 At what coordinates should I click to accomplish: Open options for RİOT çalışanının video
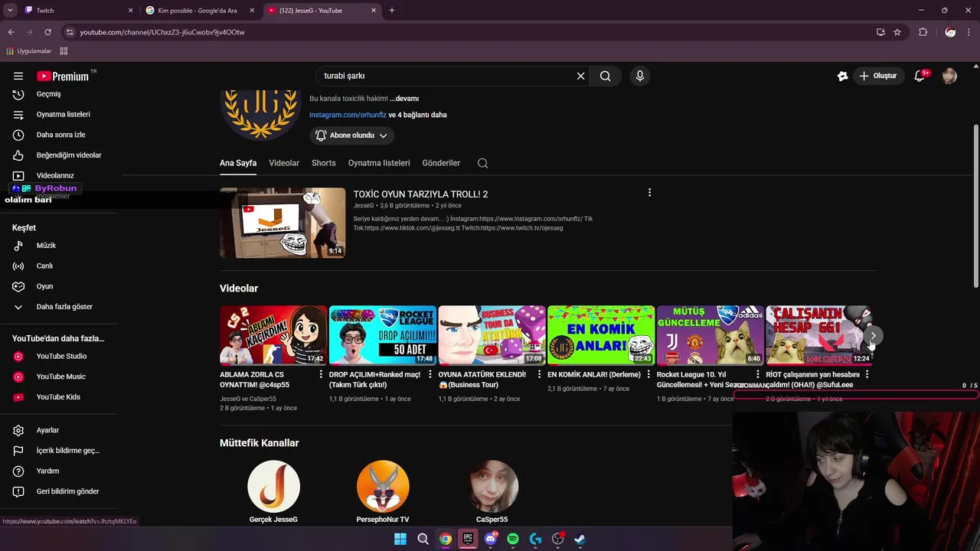[x=867, y=374]
